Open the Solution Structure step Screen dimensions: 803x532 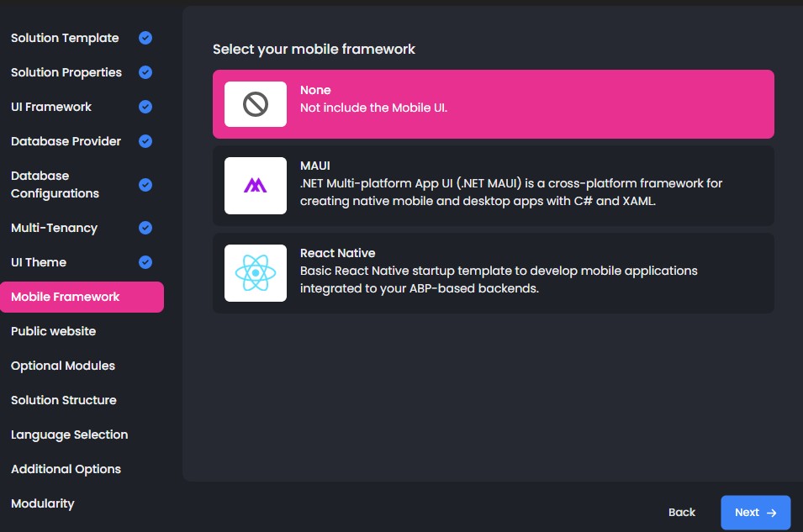(64, 400)
